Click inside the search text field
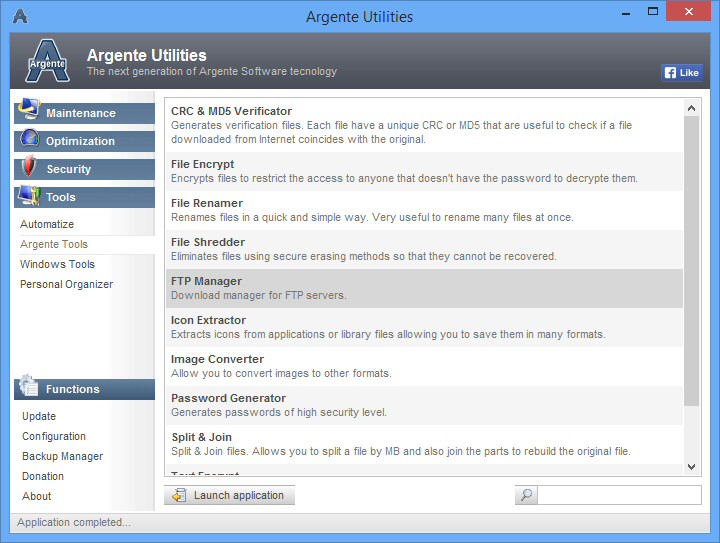 620,495
